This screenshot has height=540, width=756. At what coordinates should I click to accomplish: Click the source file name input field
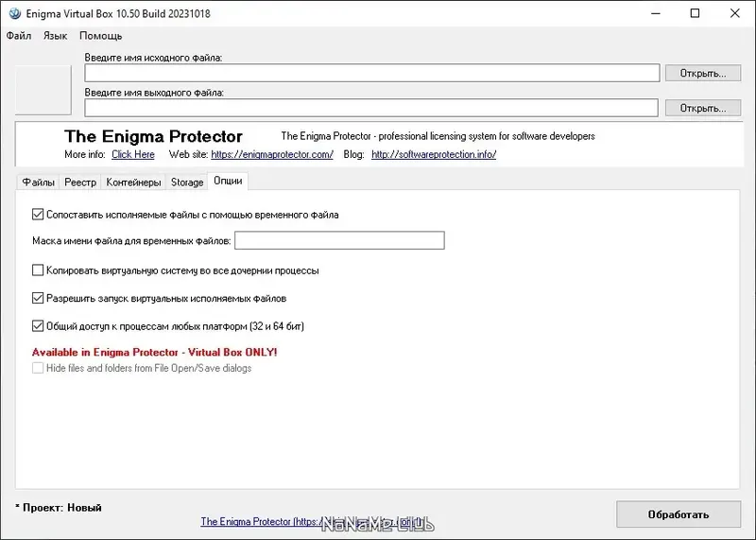coord(372,74)
